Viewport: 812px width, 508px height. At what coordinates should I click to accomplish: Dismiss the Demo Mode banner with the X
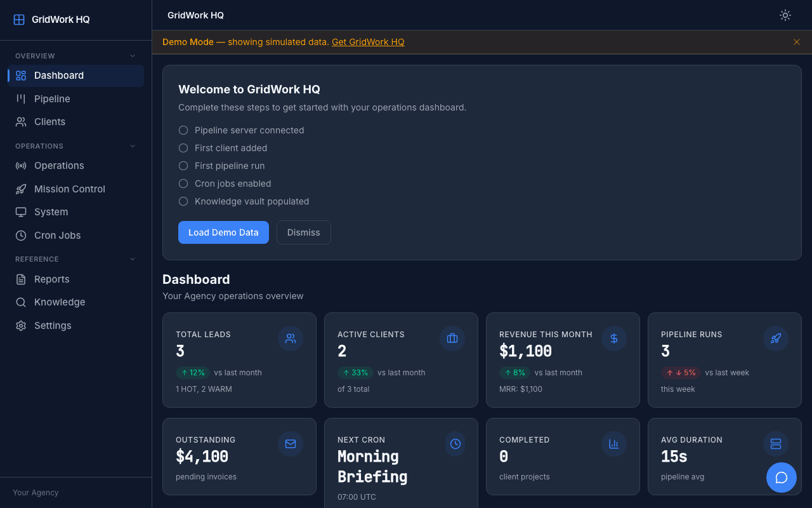[x=796, y=42]
